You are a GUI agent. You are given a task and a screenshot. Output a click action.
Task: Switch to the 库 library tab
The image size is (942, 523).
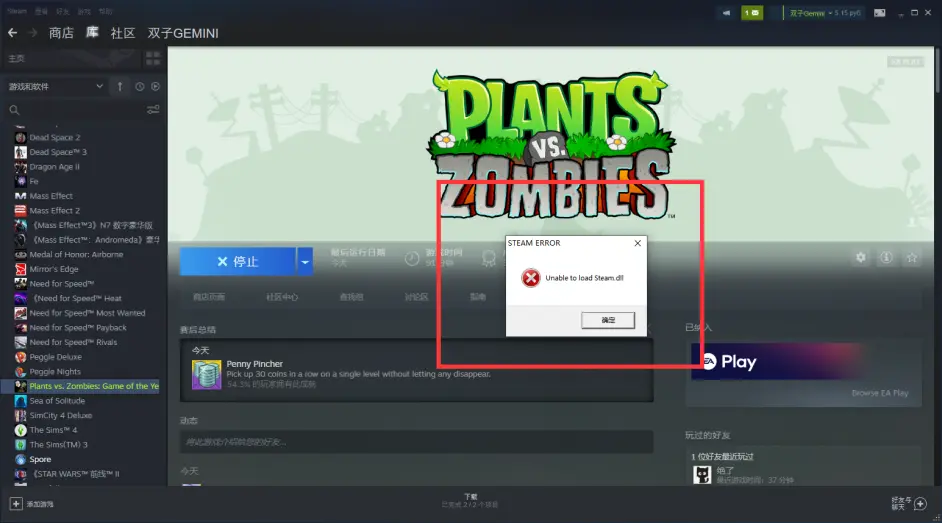(92, 32)
